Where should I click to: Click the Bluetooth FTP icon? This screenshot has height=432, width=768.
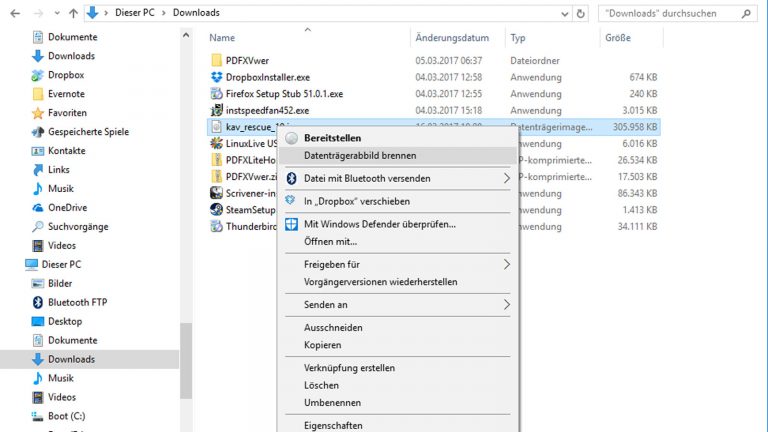coord(38,302)
